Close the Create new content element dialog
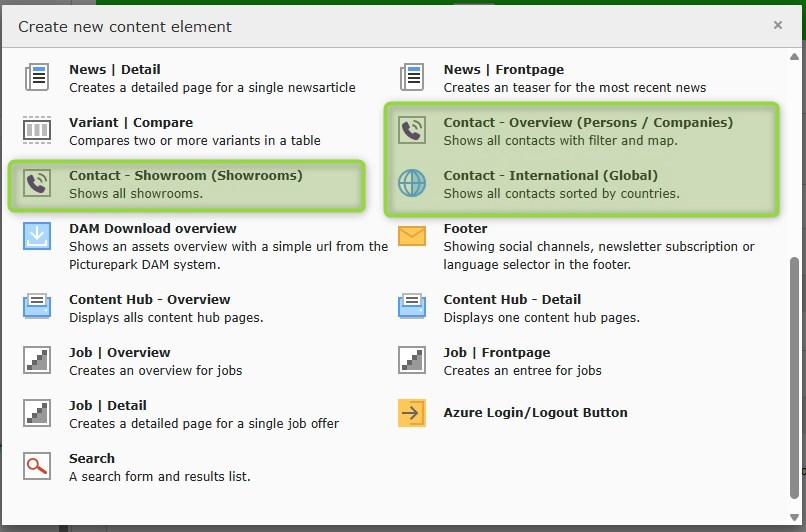The width and height of the screenshot is (806, 532). (778, 26)
